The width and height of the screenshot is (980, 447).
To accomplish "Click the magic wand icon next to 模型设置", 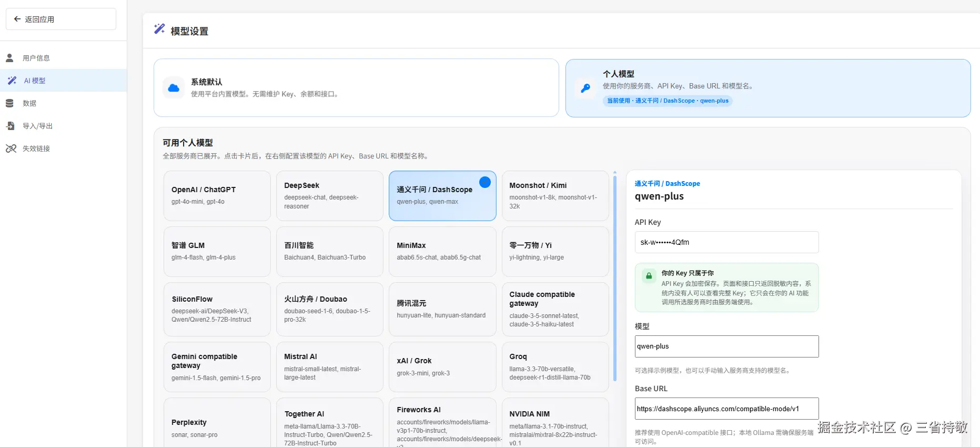I will 159,28.
